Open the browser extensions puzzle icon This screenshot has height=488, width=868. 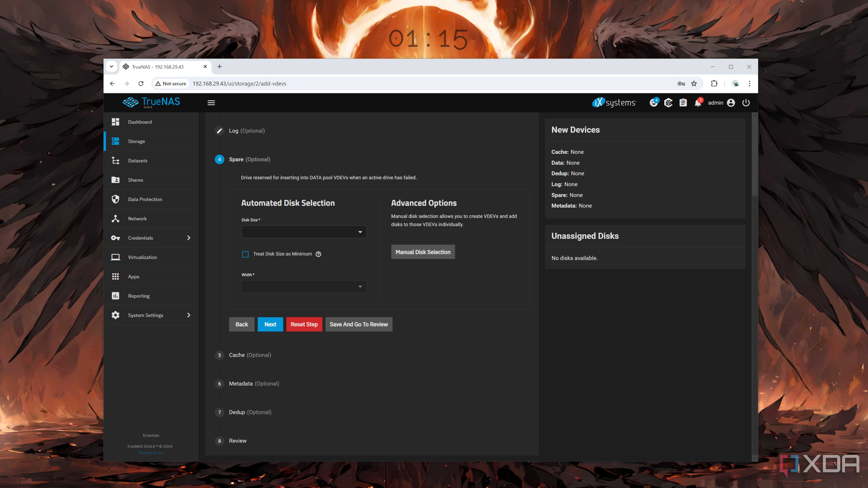pyautogui.click(x=714, y=84)
